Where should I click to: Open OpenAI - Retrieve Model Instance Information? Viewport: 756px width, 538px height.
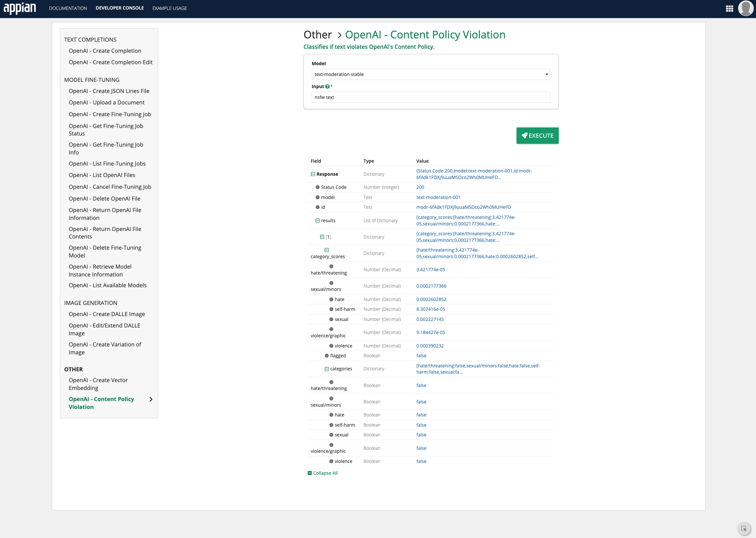[x=100, y=271]
